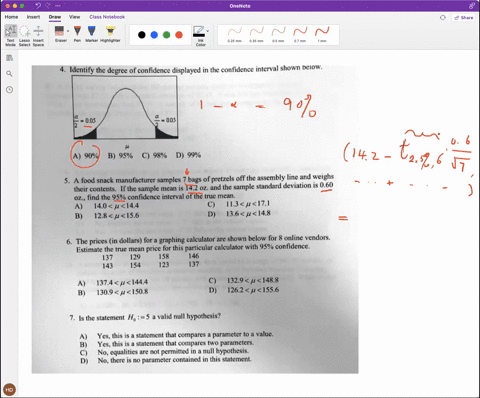This screenshot has height=398, width=480.
Task: Open the Home tab
Action: click(x=11, y=17)
